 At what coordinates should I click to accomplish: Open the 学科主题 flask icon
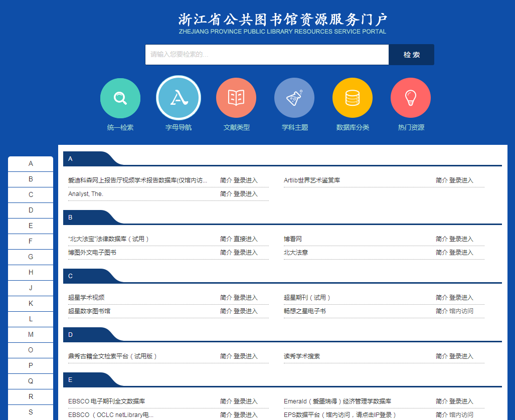coord(294,98)
